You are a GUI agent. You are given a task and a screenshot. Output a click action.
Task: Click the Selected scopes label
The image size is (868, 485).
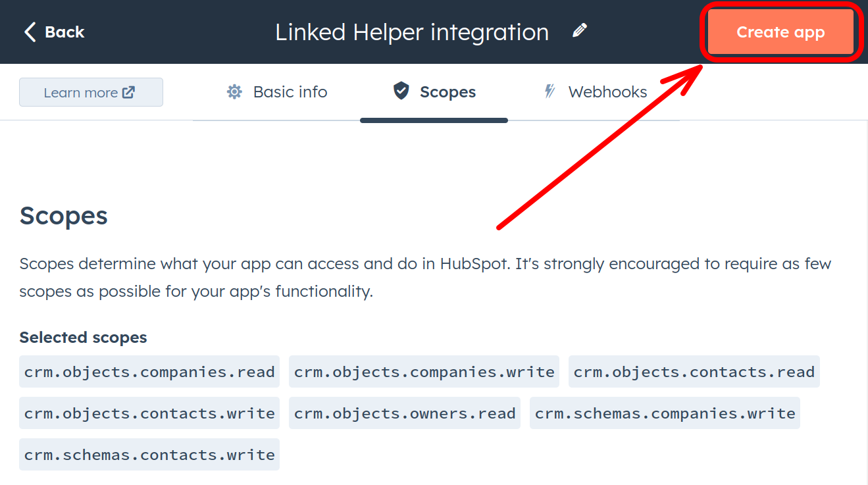coord(83,338)
